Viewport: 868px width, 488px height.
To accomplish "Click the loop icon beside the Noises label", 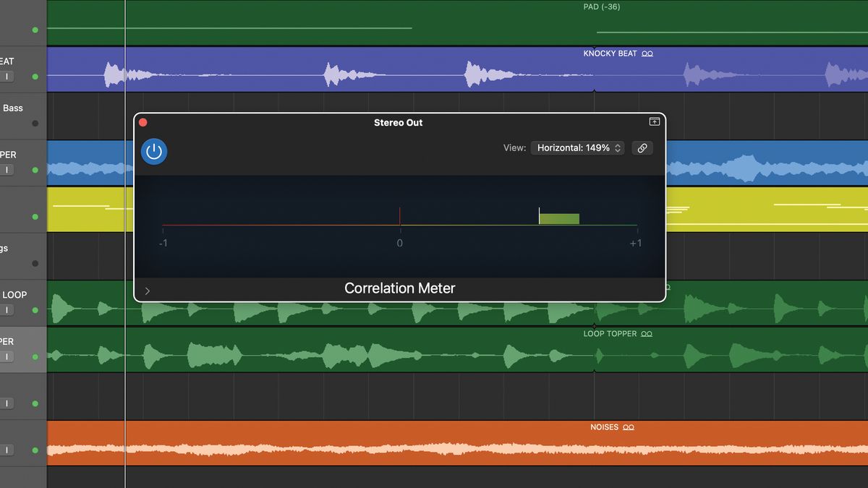I will [x=629, y=427].
